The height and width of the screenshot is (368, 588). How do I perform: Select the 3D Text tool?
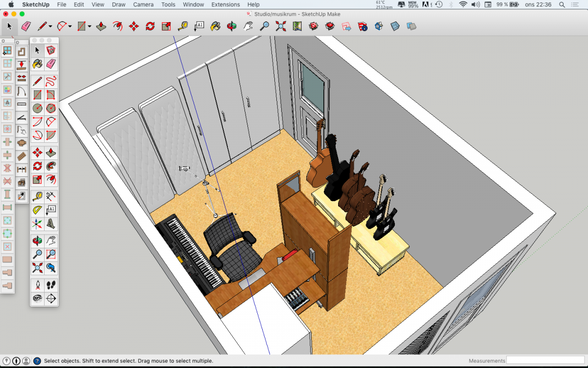point(50,224)
